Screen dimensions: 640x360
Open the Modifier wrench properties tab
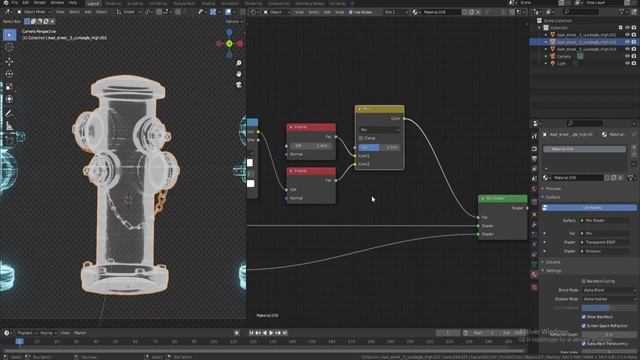click(x=534, y=225)
